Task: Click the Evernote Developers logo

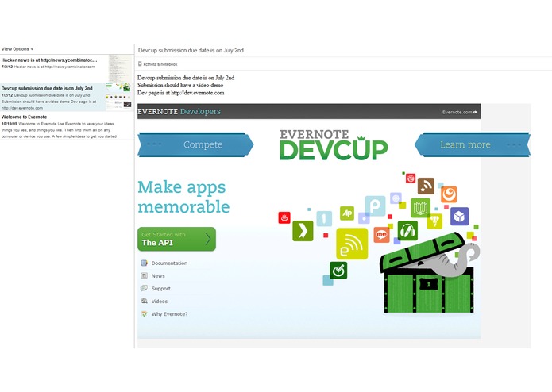Action: click(179, 111)
